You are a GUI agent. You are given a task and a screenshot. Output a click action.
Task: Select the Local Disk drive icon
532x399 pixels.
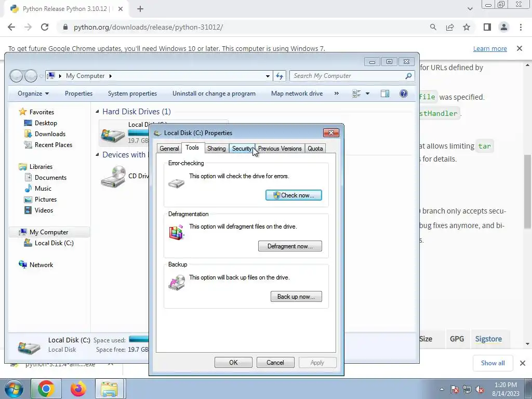tap(113, 135)
